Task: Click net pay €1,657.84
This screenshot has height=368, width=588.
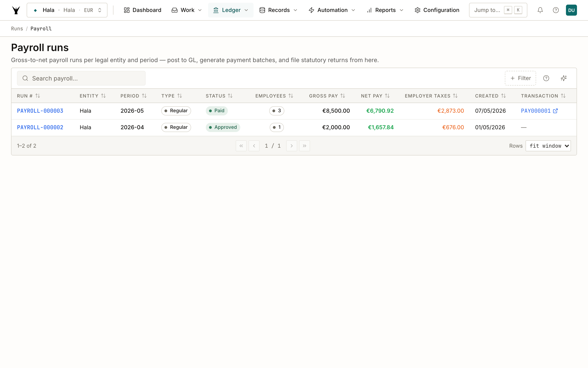Action: point(381,127)
